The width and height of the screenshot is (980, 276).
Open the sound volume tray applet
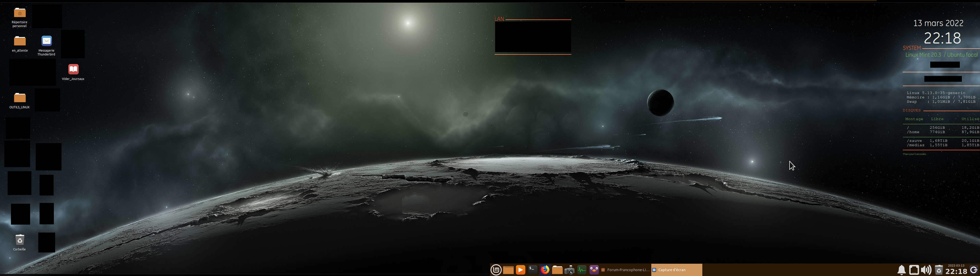tap(926, 270)
